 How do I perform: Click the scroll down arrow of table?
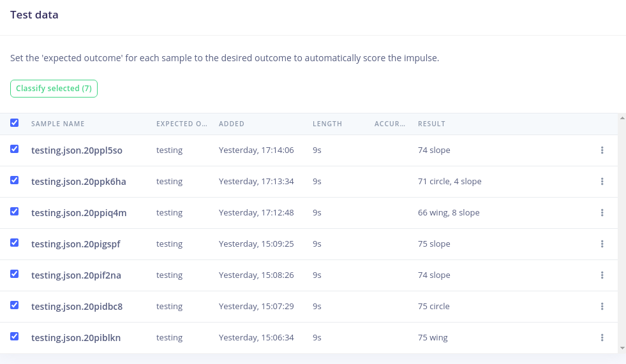(622, 348)
